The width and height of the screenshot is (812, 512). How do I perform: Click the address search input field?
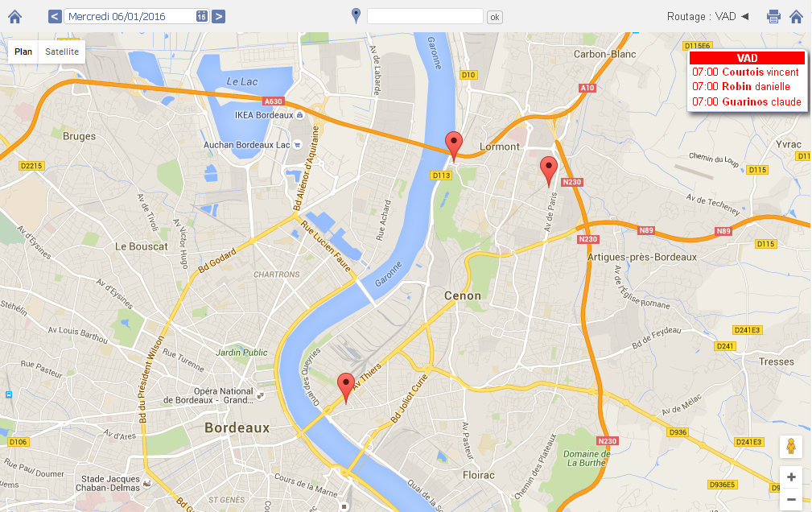425,16
